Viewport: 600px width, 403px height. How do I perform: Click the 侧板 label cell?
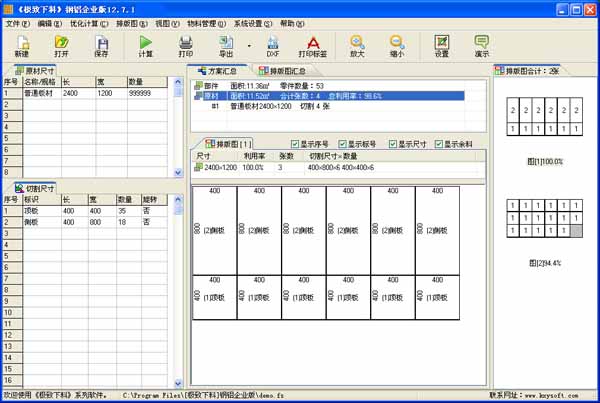(x=42, y=222)
